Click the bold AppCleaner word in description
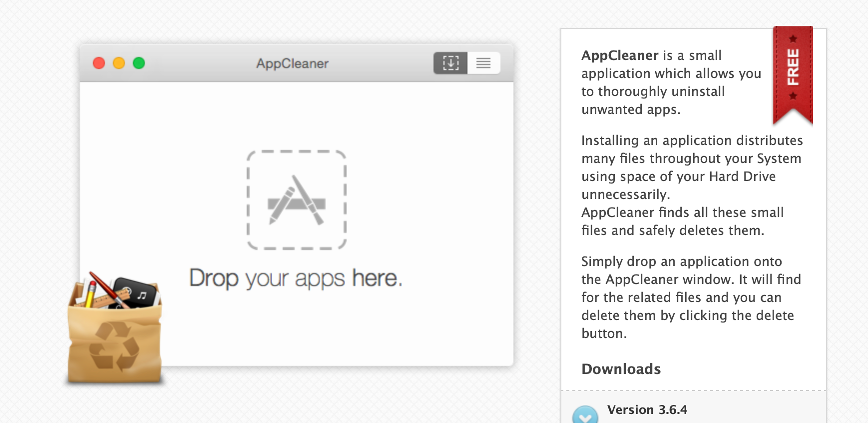This screenshot has height=423, width=868. [620, 55]
